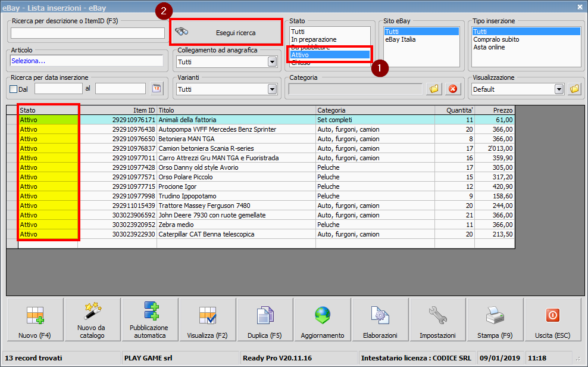
Task: Focus the description or ItemID search field
Action: pyautogui.click(x=87, y=33)
